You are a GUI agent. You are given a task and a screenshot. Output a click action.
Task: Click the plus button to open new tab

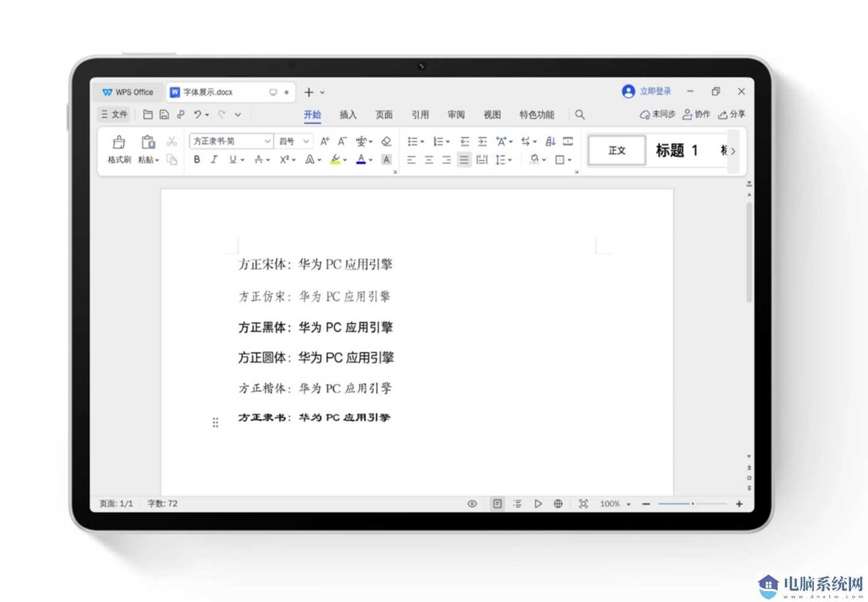[x=309, y=92]
